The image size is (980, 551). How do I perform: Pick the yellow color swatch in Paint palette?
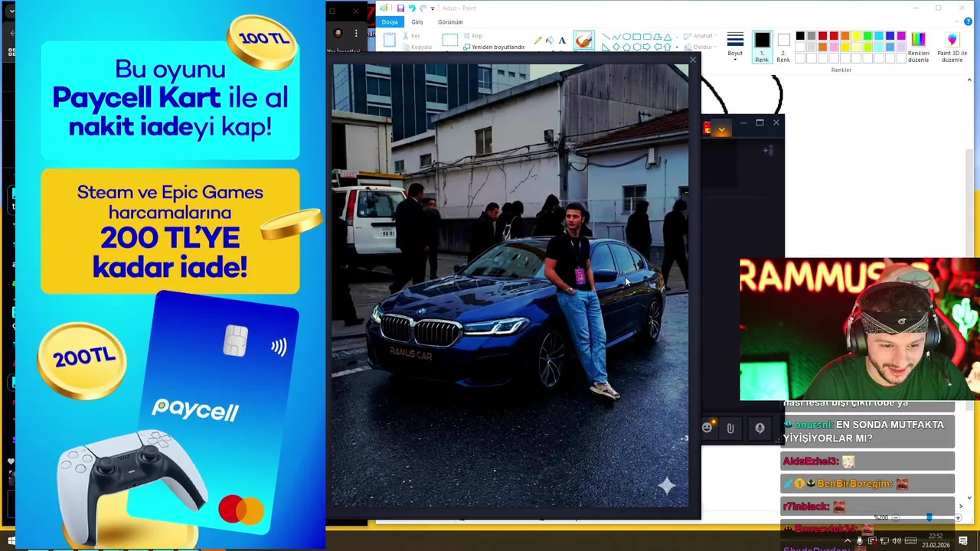pyautogui.click(x=856, y=36)
